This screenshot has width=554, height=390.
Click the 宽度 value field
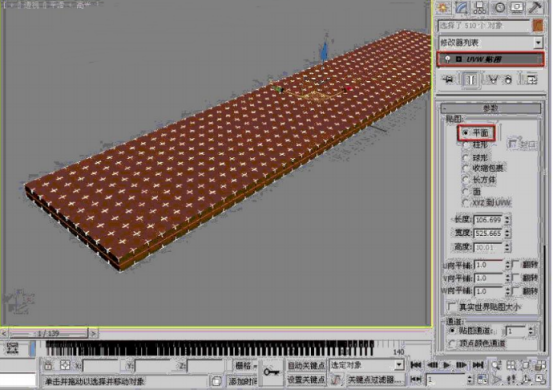click(488, 233)
